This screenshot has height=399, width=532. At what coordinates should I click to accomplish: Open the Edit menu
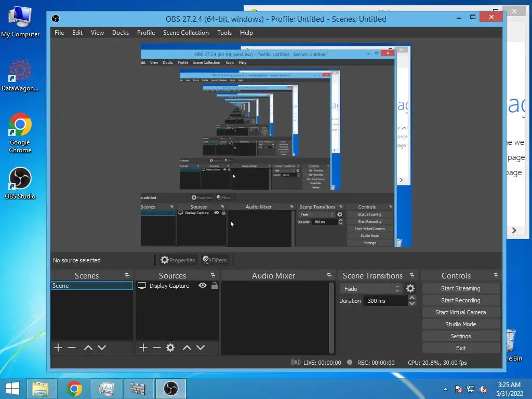coord(77,33)
